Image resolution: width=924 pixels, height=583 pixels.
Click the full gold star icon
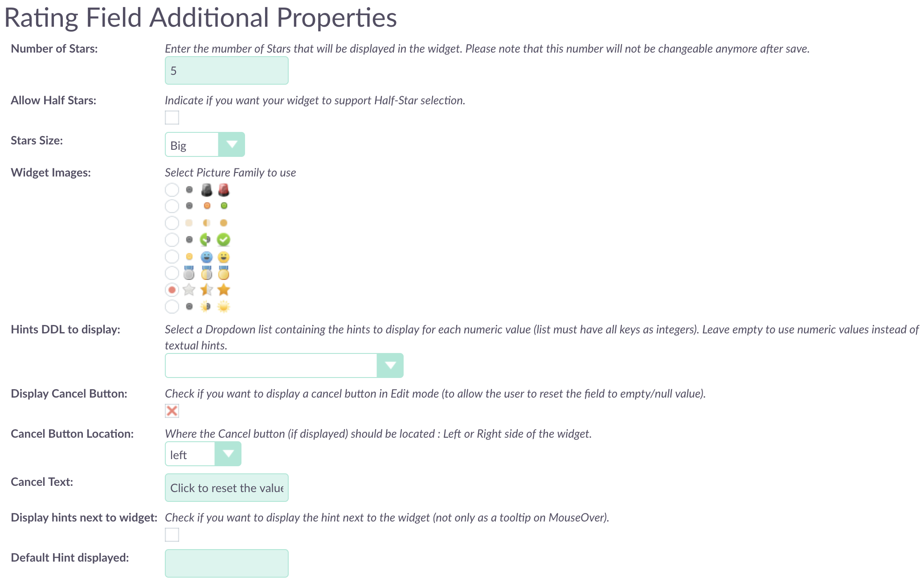click(x=224, y=290)
